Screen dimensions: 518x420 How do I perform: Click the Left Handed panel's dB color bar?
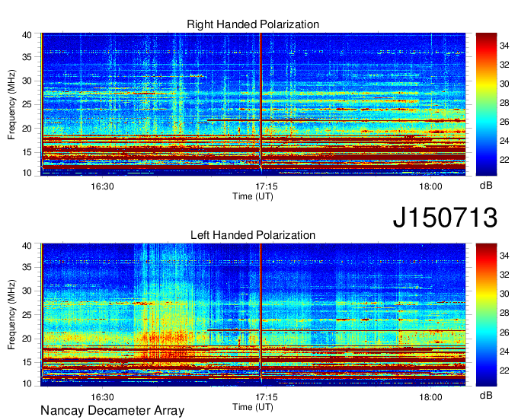click(x=486, y=315)
